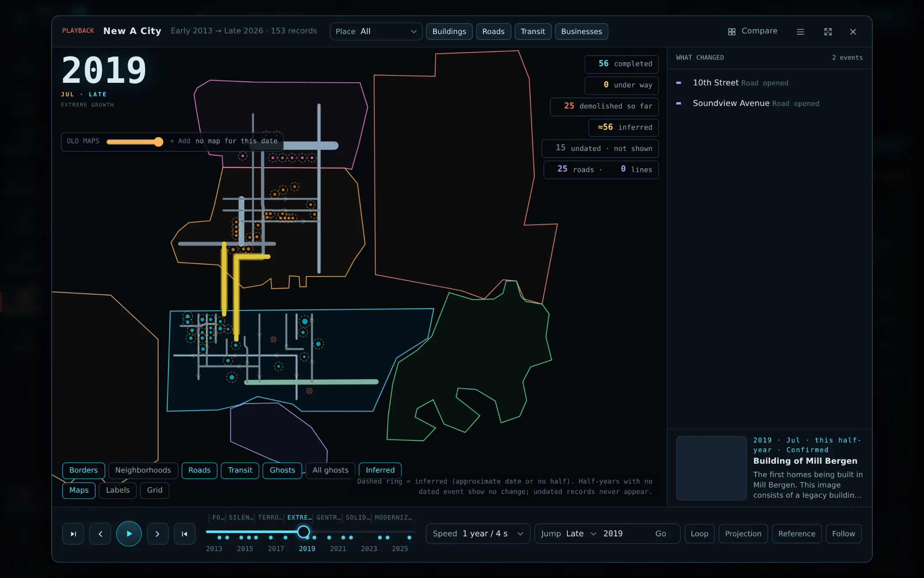
Task: Click the Reference button
Action: (796, 533)
